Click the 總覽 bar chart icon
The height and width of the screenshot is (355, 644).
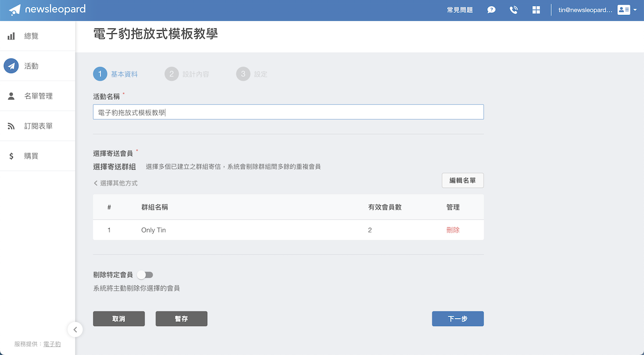coord(11,36)
